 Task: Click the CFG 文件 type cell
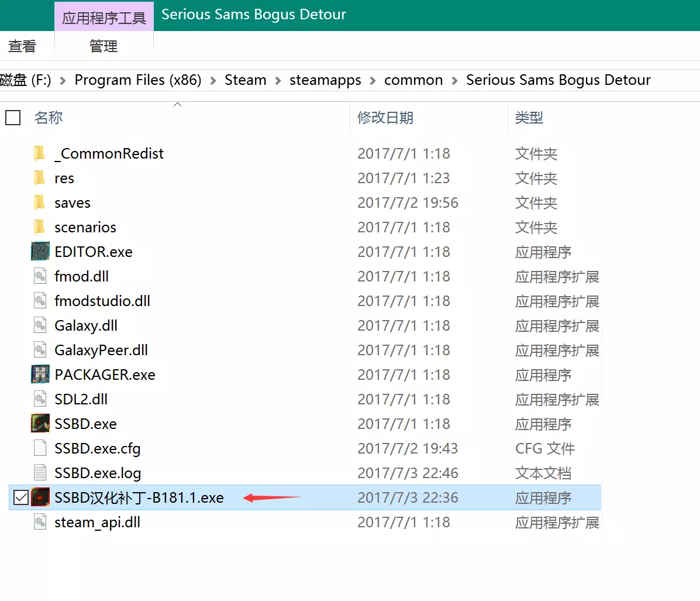[544, 449]
